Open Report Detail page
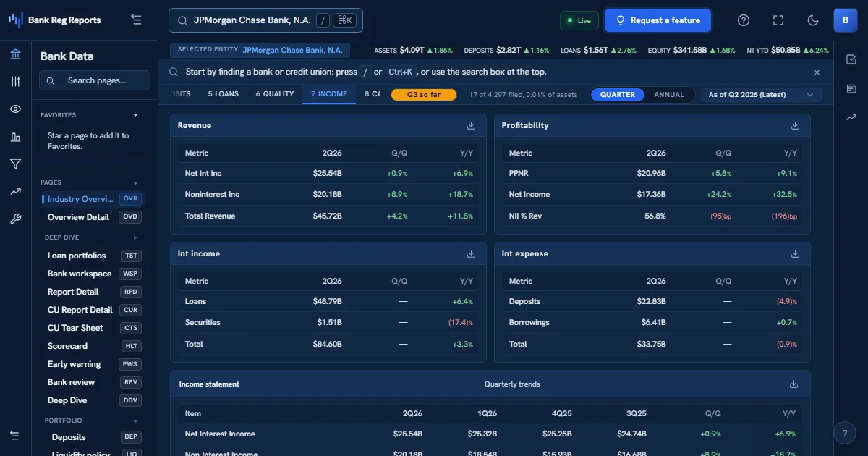 (93, 292)
